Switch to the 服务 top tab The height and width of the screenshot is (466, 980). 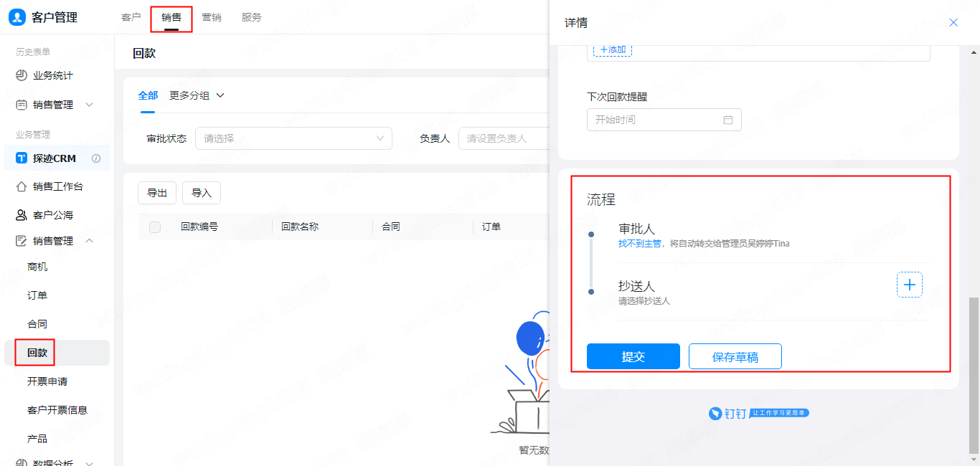(x=252, y=17)
